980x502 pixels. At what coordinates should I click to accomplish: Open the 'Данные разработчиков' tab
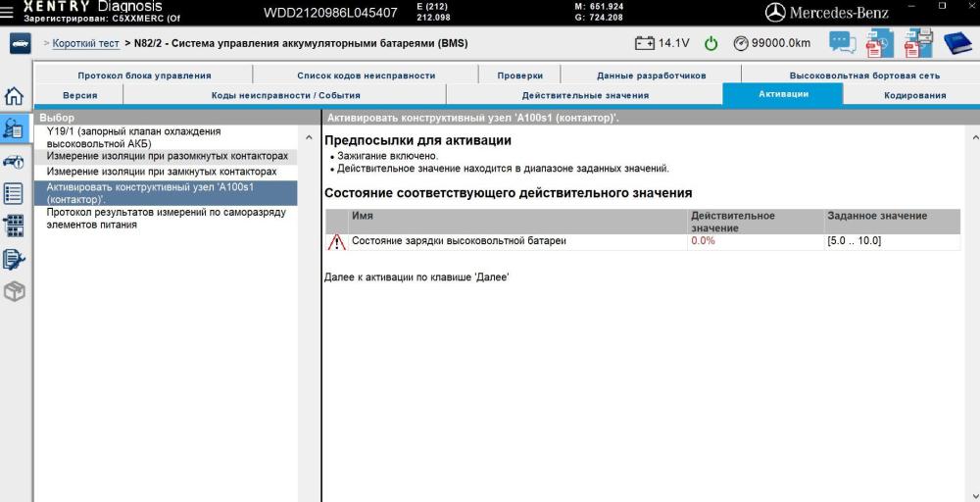[x=652, y=75]
